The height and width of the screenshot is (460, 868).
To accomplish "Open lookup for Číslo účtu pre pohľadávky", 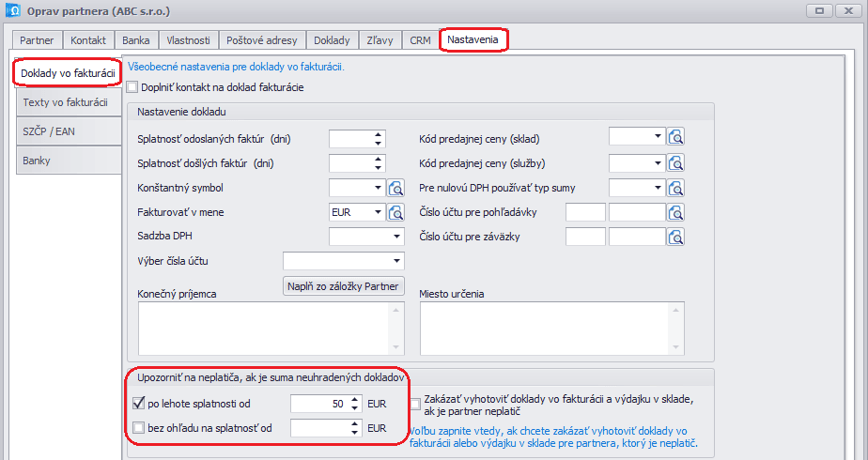I will 674,212.
